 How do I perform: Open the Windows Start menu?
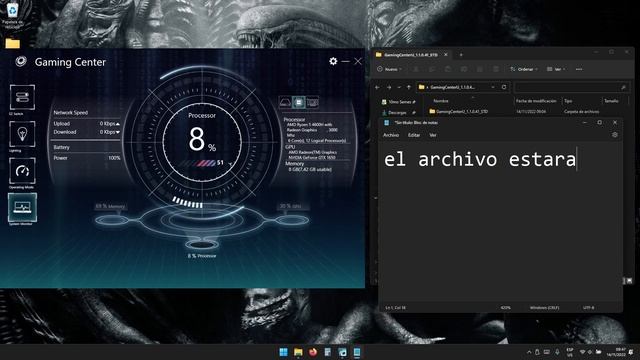(283, 352)
